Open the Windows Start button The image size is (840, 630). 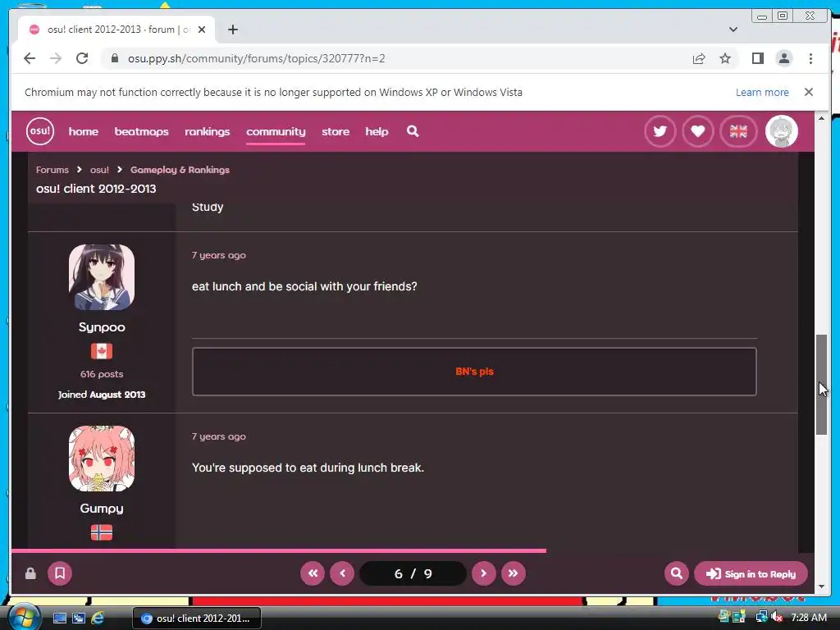(x=24, y=618)
